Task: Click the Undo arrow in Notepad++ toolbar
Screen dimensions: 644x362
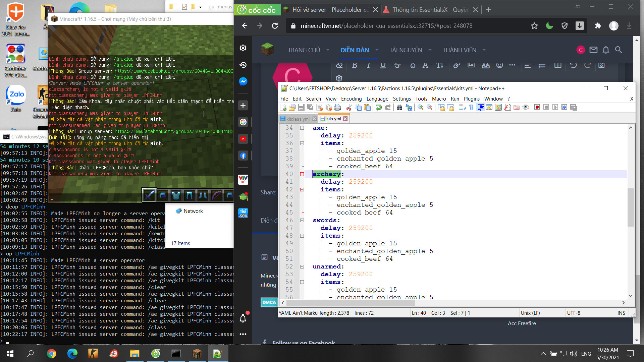Action: (379, 107)
